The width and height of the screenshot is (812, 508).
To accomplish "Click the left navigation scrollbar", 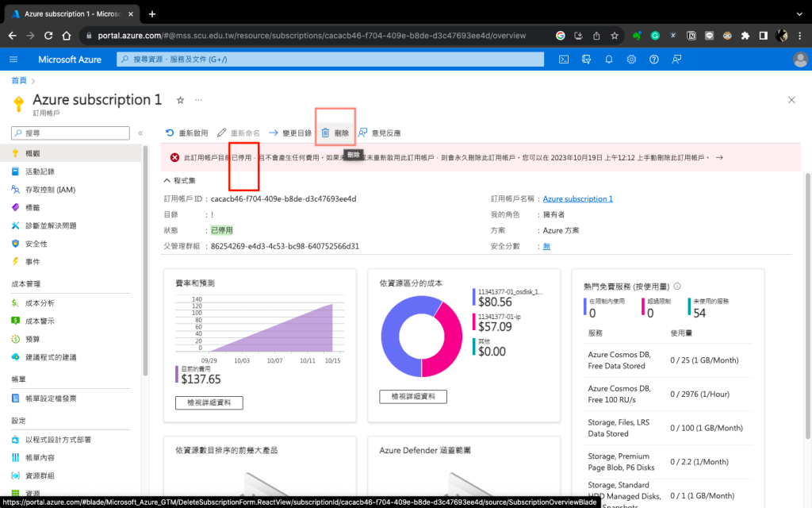I will pos(145,262).
